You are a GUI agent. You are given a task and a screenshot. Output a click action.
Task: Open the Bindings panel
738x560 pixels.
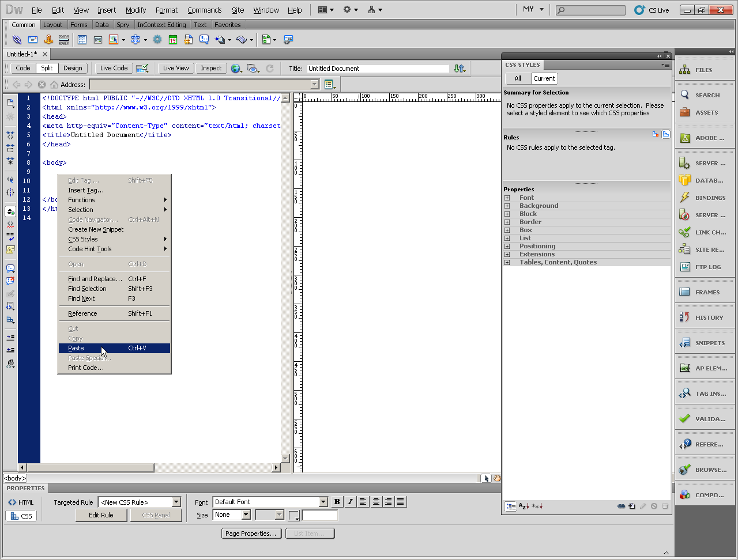[702, 198]
